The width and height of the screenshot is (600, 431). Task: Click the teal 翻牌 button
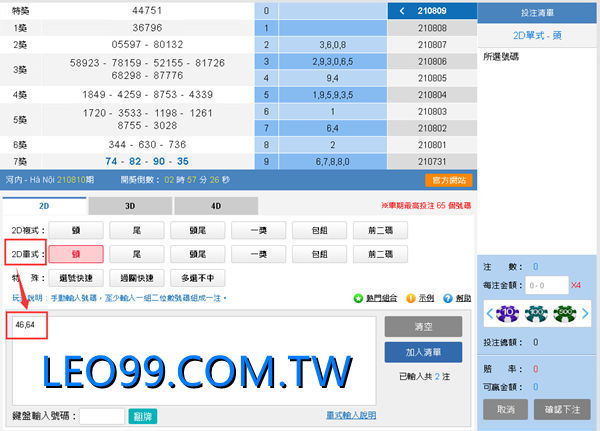(x=143, y=416)
